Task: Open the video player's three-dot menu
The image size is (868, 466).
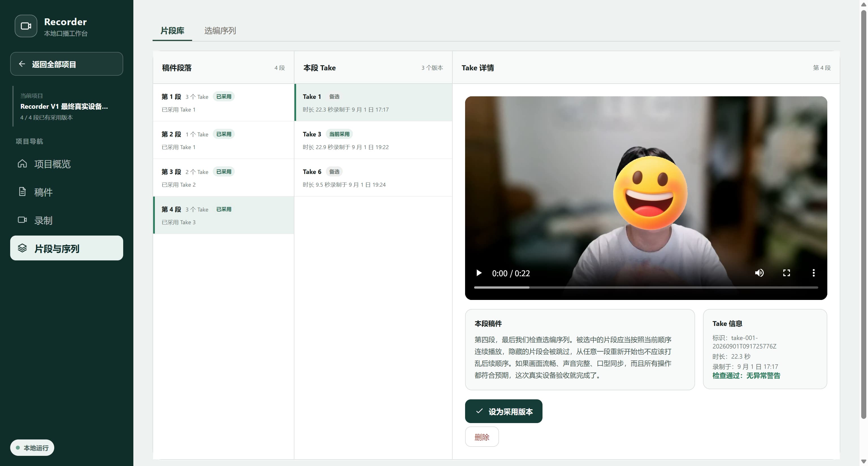Action: tap(814, 273)
